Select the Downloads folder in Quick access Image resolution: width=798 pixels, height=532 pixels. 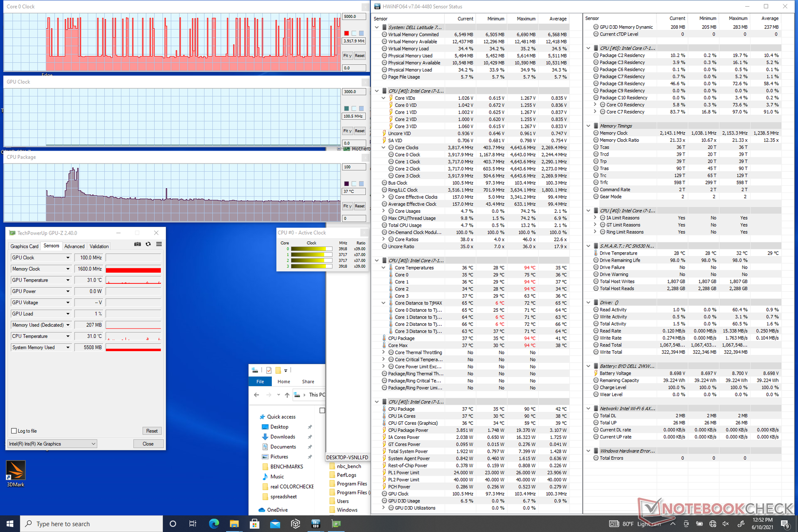coord(282,437)
